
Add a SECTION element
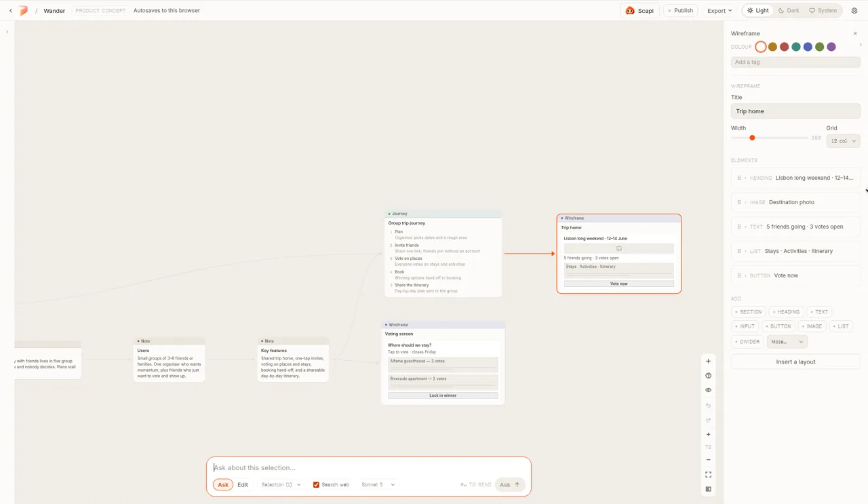[x=748, y=312]
